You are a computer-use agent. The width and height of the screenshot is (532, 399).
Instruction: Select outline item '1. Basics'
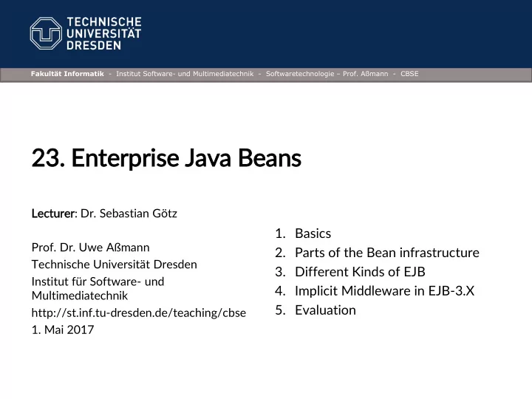pos(303,233)
